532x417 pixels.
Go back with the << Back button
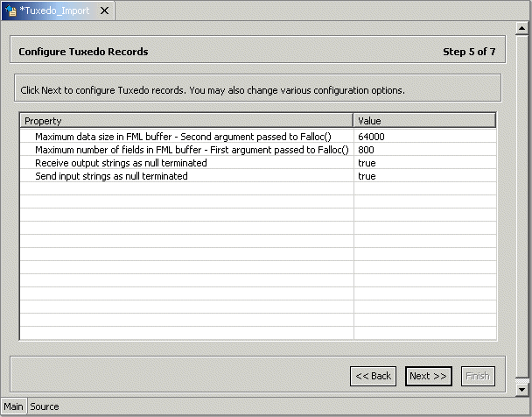pos(373,376)
